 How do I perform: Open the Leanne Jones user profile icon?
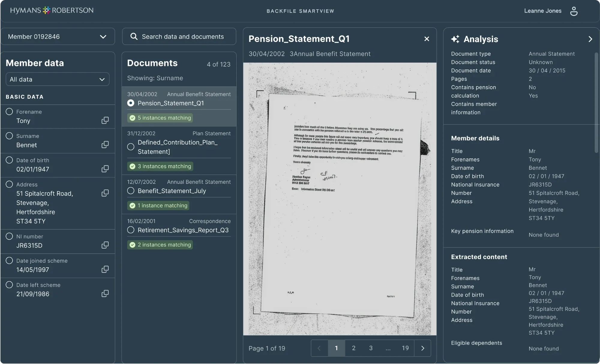[x=574, y=11]
